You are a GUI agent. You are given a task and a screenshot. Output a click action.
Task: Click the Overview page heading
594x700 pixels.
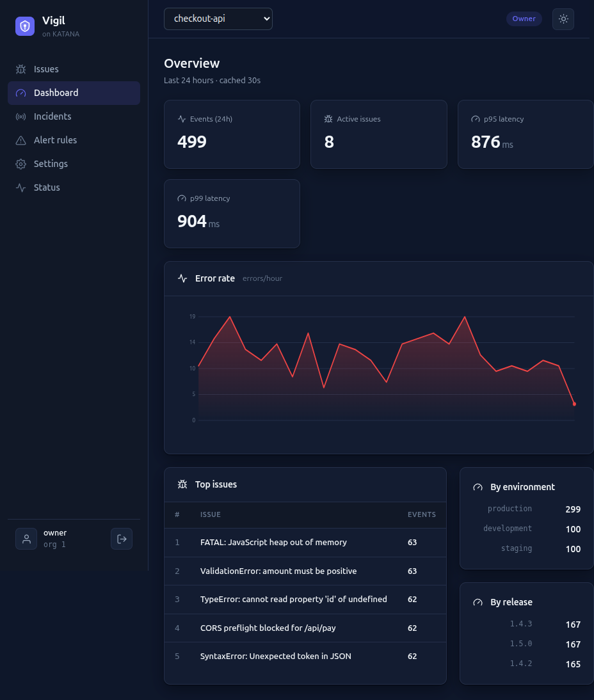pyautogui.click(x=191, y=63)
